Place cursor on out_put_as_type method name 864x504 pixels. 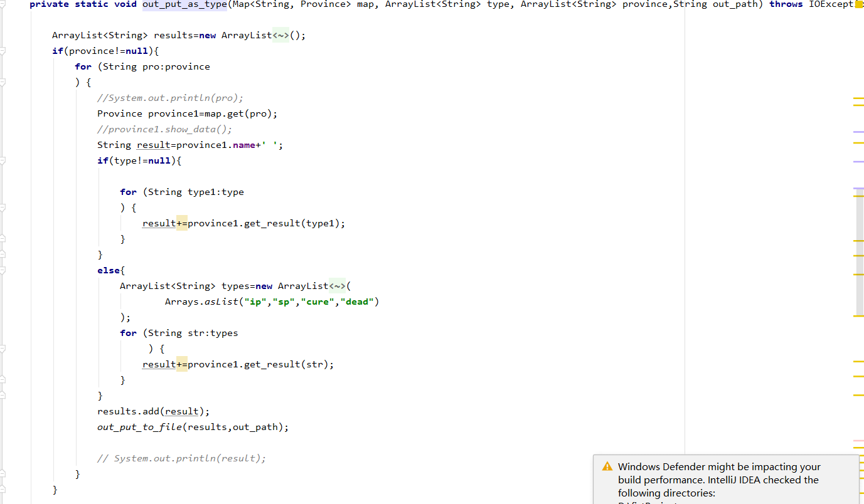184,4
